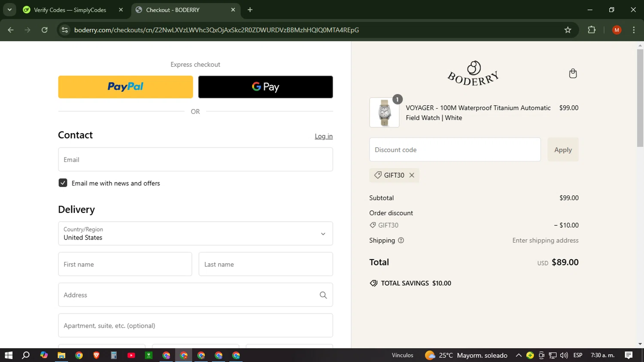644x362 pixels.
Task: Open site information icon in address bar
Action: (65, 30)
